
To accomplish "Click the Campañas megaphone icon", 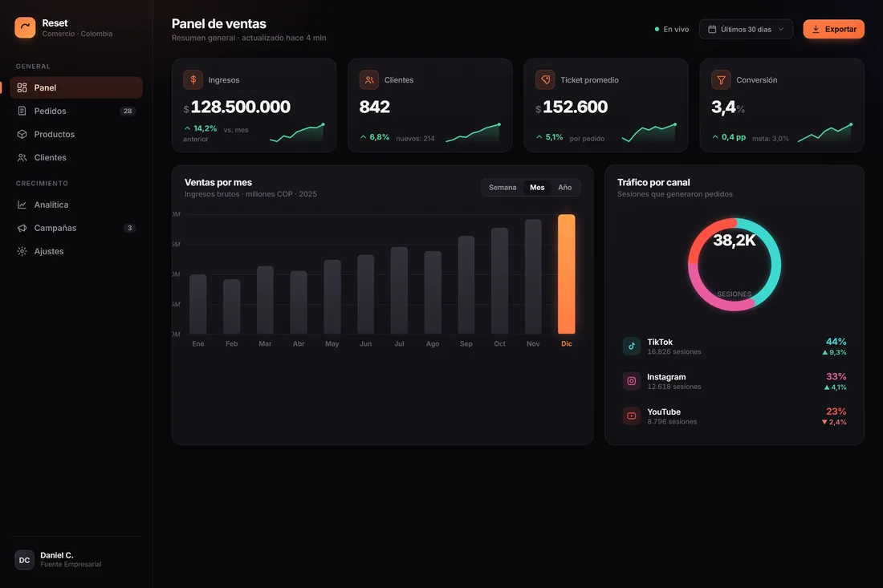I will tap(22, 228).
